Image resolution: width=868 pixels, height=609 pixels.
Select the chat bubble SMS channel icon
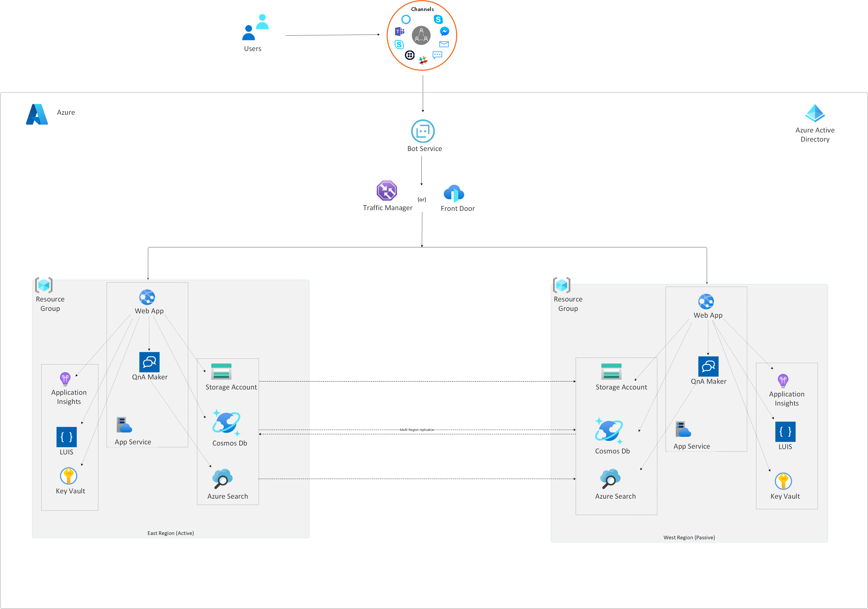[x=437, y=56]
